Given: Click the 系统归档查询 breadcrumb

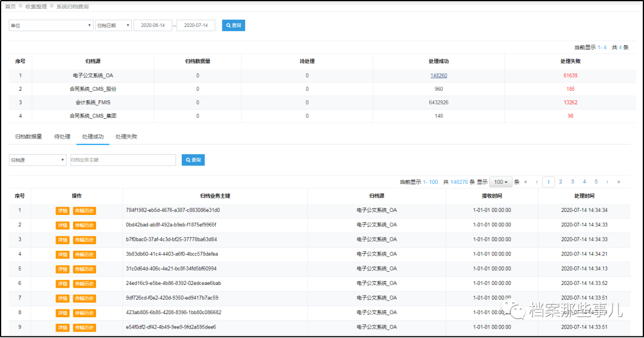Looking at the screenshot, I should pyautogui.click(x=72, y=7).
